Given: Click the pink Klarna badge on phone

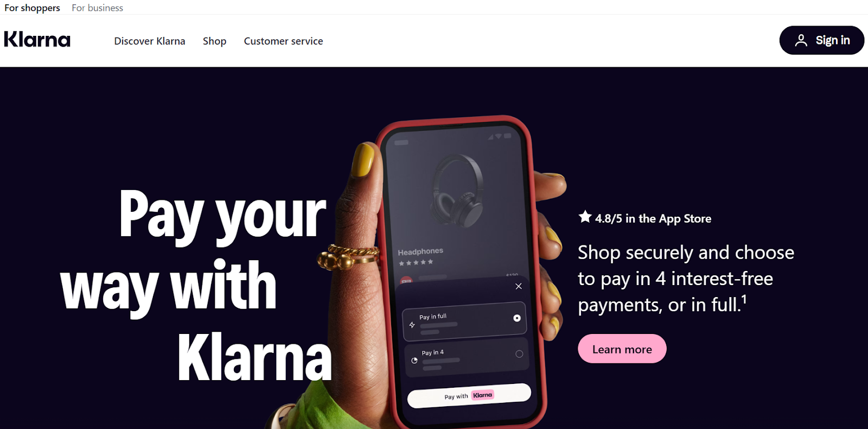Looking at the screenshot, I should pyautogui.click(x=482, y=395).
